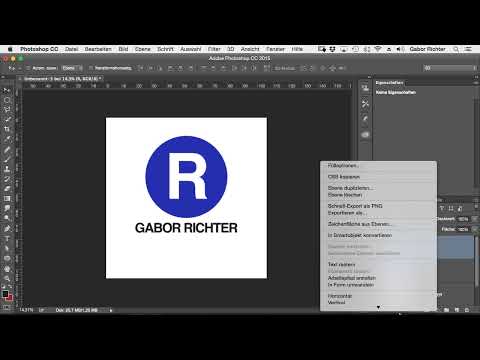Image resolution: width=480 pixels, height=360 pixels.
Task: Open the Ebene menu in menu bar
Action: pos(143,49)
